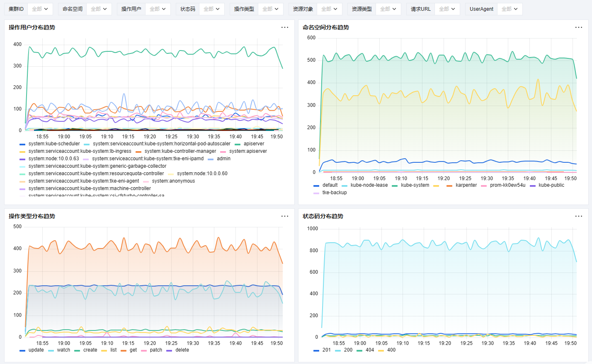Open more options for 操作用户分布趋势 panel
592x364 pixels.
point(285,27)
